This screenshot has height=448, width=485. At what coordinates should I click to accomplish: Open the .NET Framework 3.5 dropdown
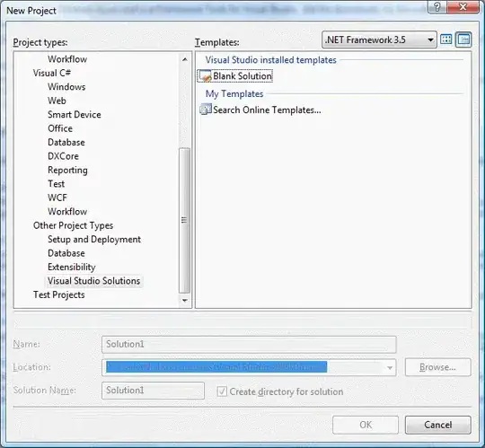coord(379,40)
